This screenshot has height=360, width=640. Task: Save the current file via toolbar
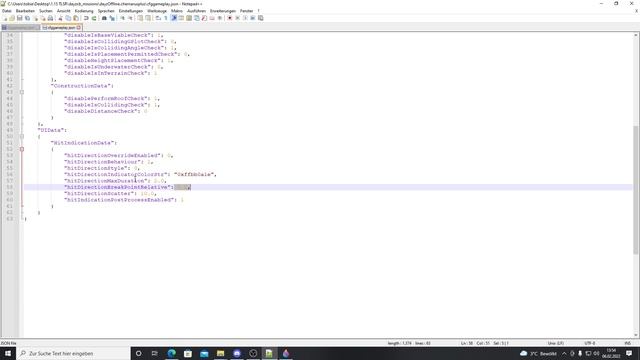[20, 18]
